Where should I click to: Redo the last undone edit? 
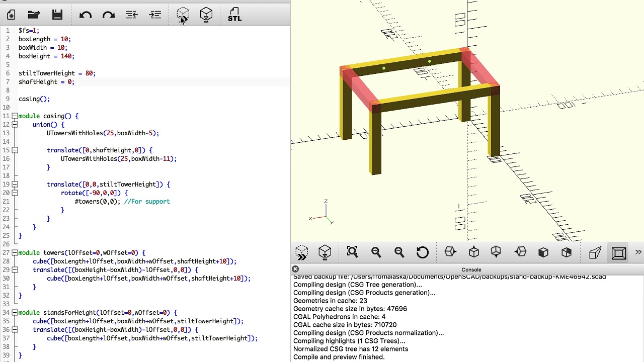pos(109,15)
